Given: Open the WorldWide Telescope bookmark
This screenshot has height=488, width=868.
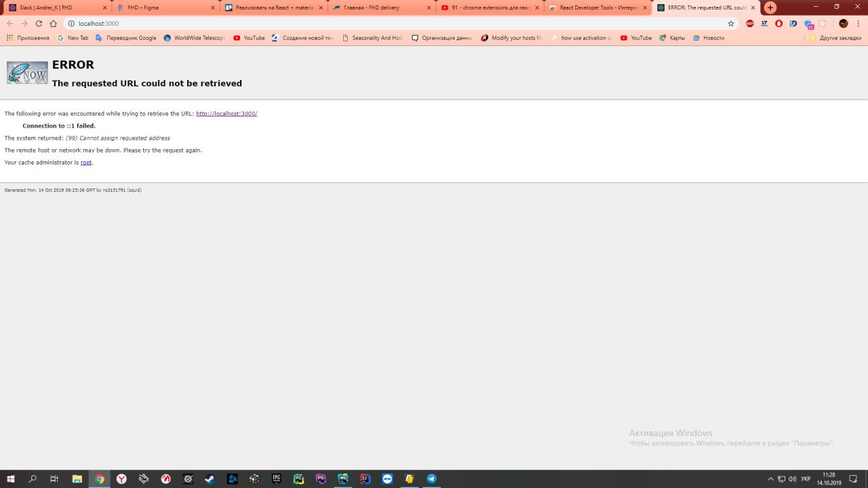Looking at the screenshot, I should [x=195, y=38].
